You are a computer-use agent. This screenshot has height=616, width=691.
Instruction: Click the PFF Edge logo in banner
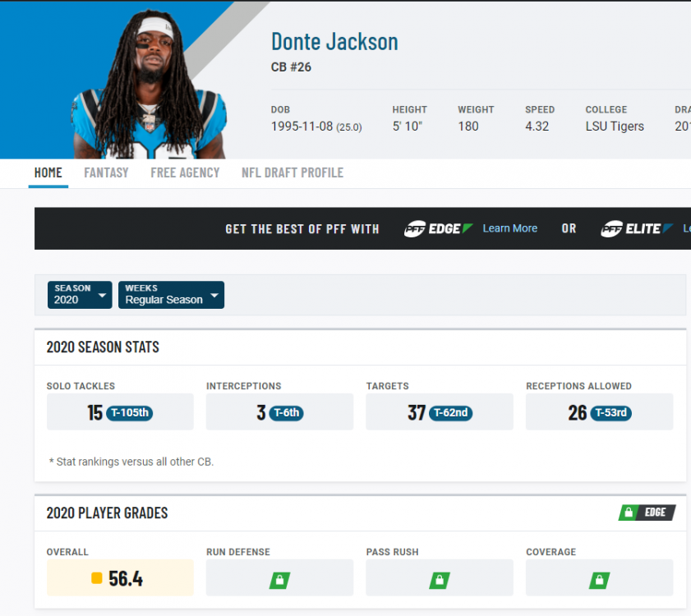pos(439,228)
